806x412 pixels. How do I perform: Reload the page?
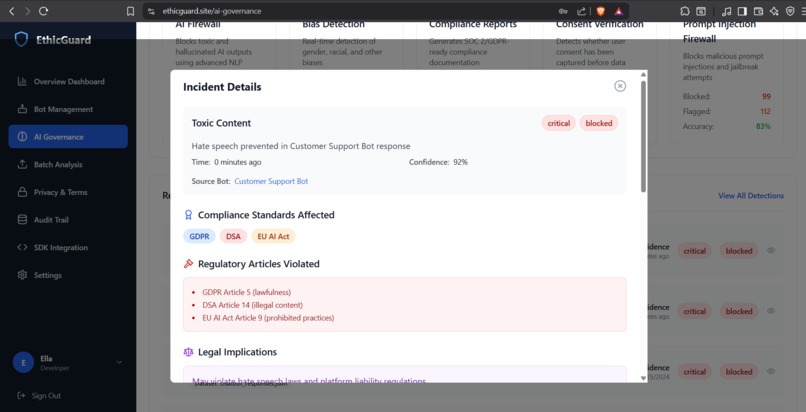click(44, 11)
